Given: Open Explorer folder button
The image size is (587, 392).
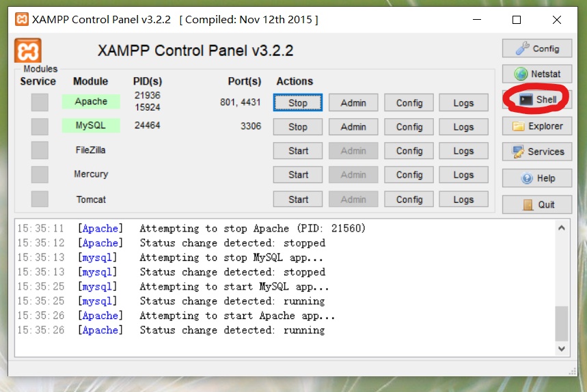Looking at the screenshot, I should click(537, 126).
